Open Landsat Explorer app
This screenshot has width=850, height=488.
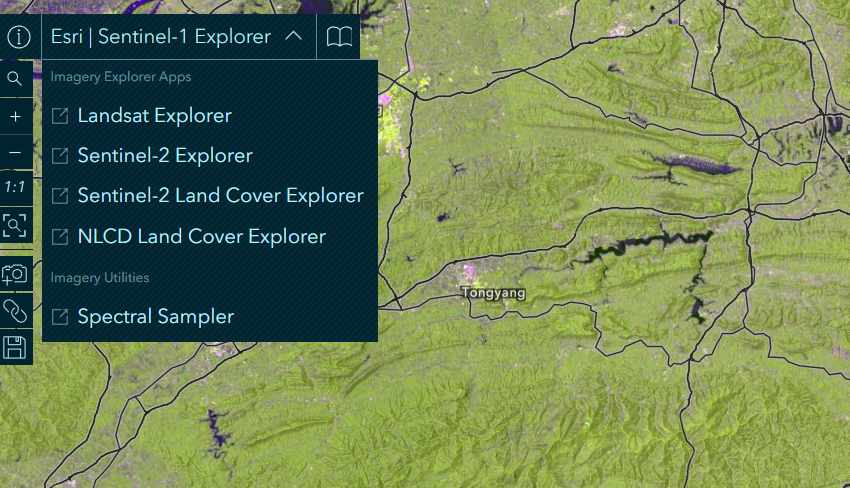[154, 115]
